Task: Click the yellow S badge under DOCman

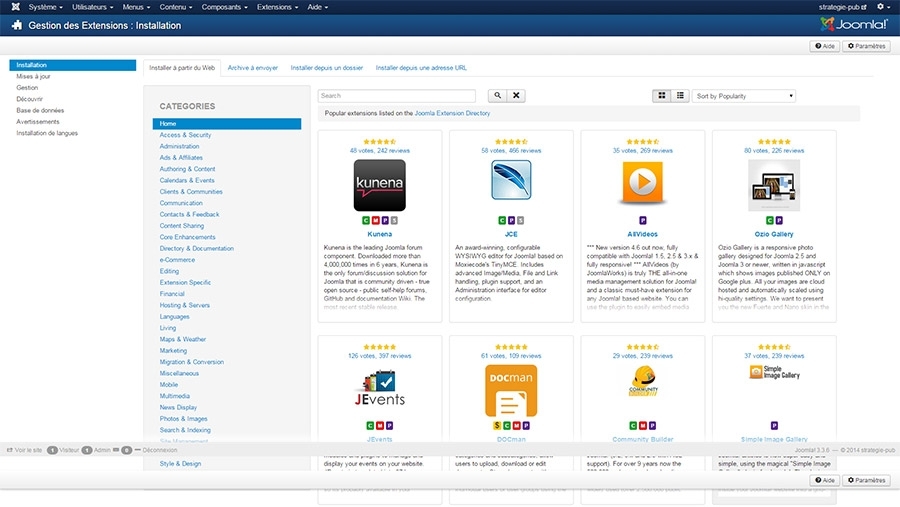Action: pos(497,425)
